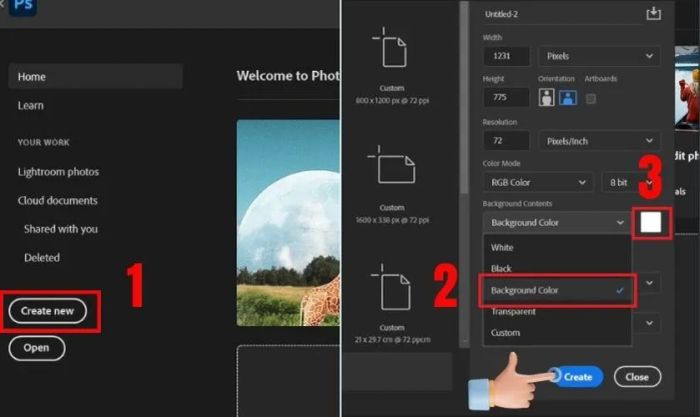
Task: Click the giraffe and moon welcome image
Action: [288, 223]
